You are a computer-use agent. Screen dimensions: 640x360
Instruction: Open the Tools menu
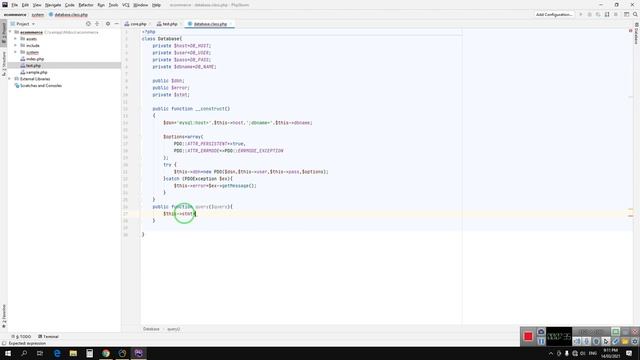pyautogui.click(x=113, y=5)
